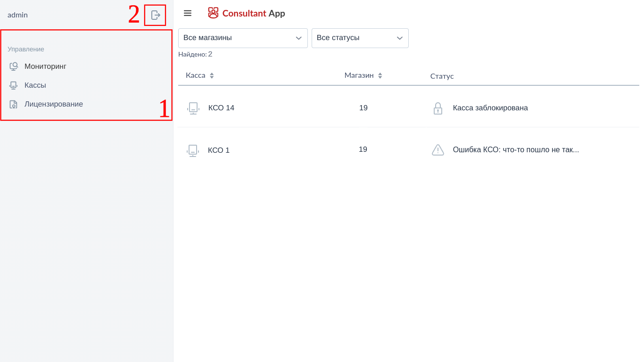This screenshot has height=362, width=644.
Task: Click the Кассы sidebar icon
Action: 14,85
